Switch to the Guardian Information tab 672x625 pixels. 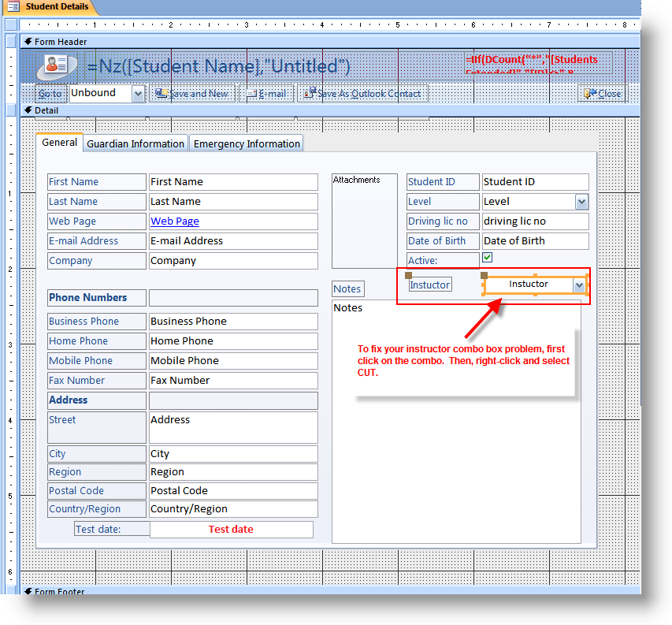[135, 143]
